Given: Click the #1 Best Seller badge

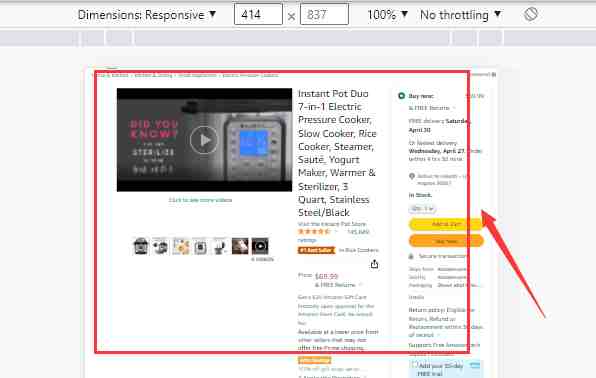Looking at the screenshot, I should [316, 250].
